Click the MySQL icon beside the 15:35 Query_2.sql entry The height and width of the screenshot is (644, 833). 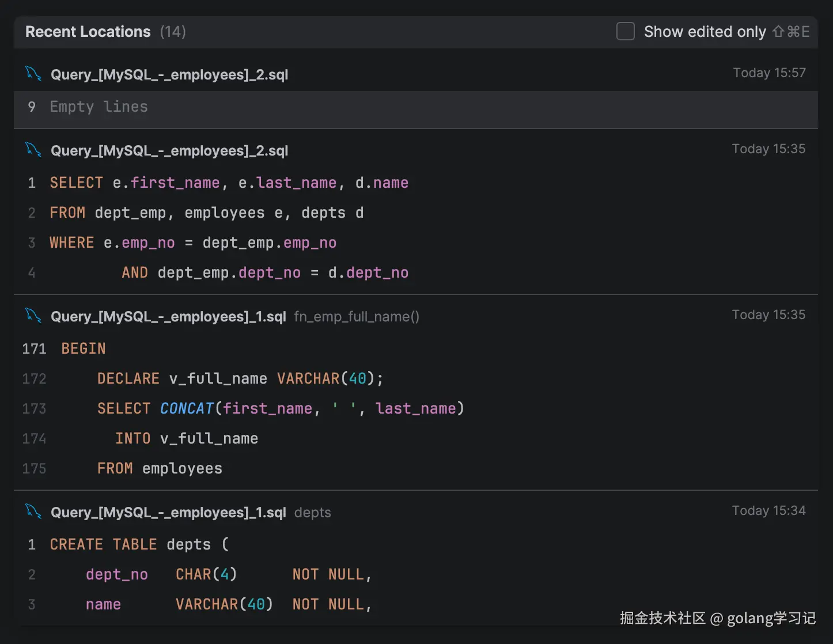(33, 150)
